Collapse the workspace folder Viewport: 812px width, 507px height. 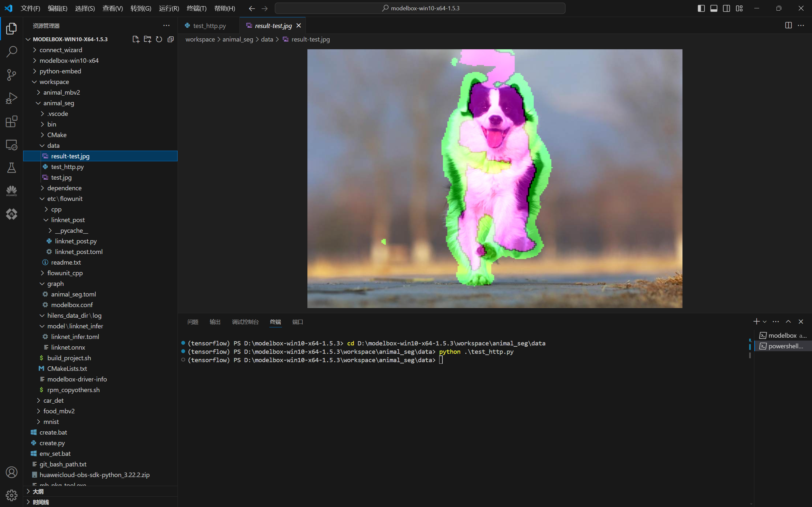(54, 82)
